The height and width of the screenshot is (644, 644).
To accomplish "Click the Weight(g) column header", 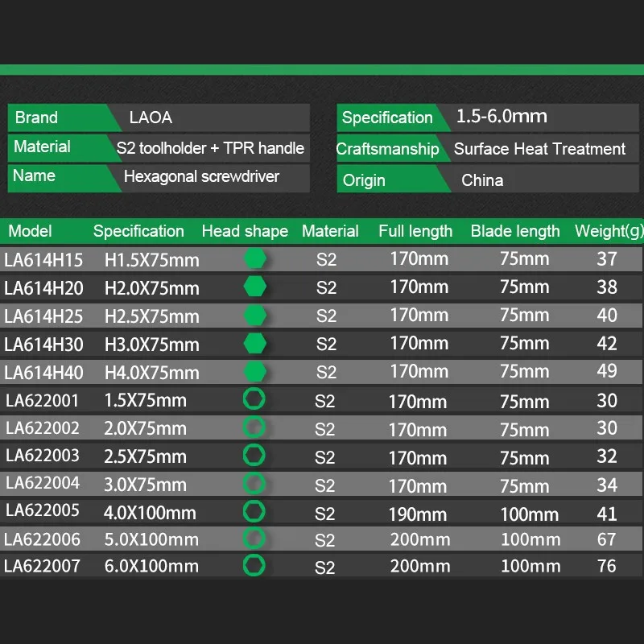I will click(609, 231).
